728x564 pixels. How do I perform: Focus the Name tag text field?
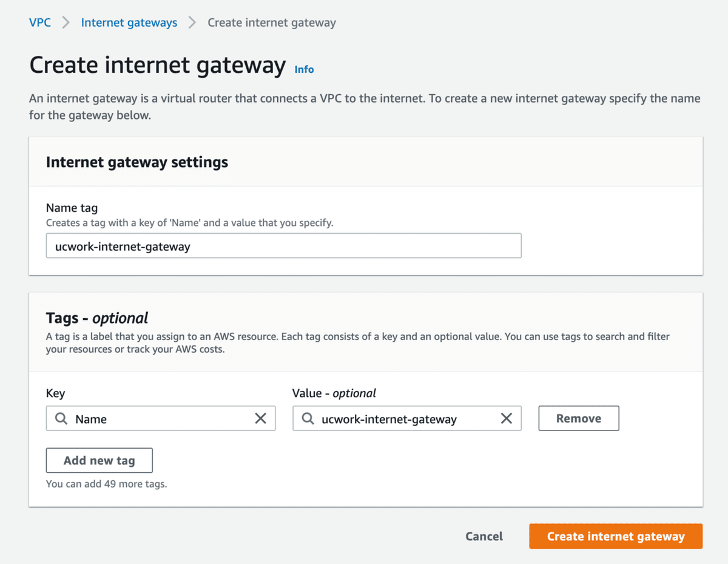click(283, 246)
